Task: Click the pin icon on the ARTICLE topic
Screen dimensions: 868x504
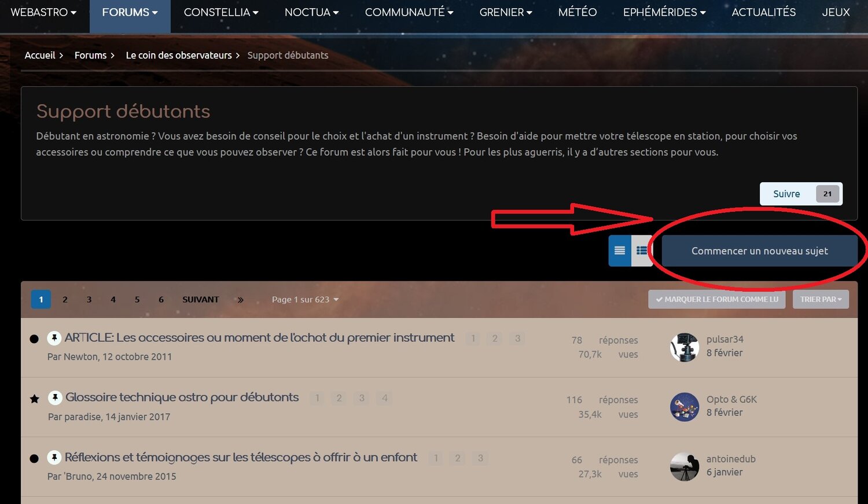Action: coord(55,337)
